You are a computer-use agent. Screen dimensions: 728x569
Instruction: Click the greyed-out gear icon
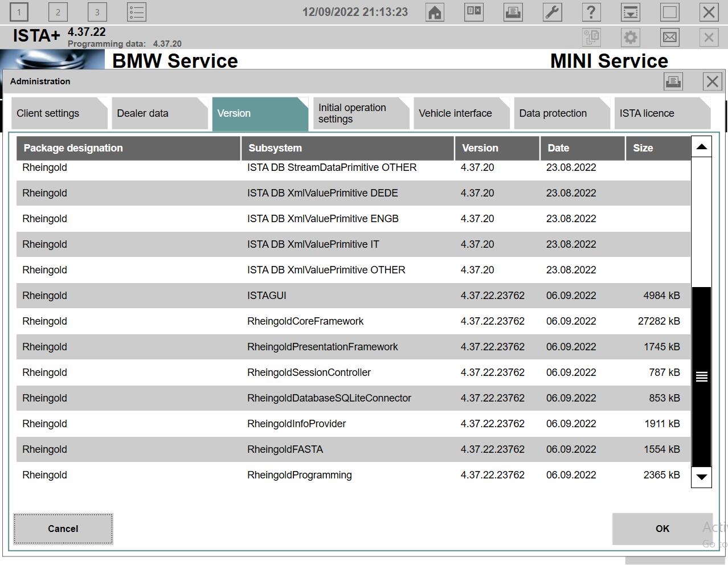[x=631, y=38]
